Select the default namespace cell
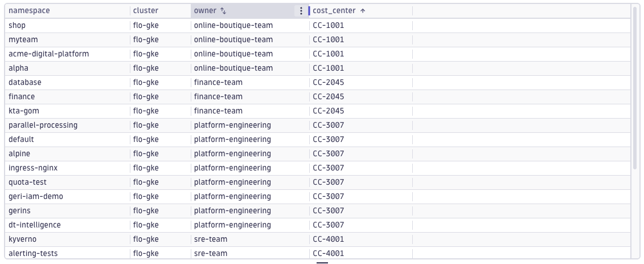 67,139
